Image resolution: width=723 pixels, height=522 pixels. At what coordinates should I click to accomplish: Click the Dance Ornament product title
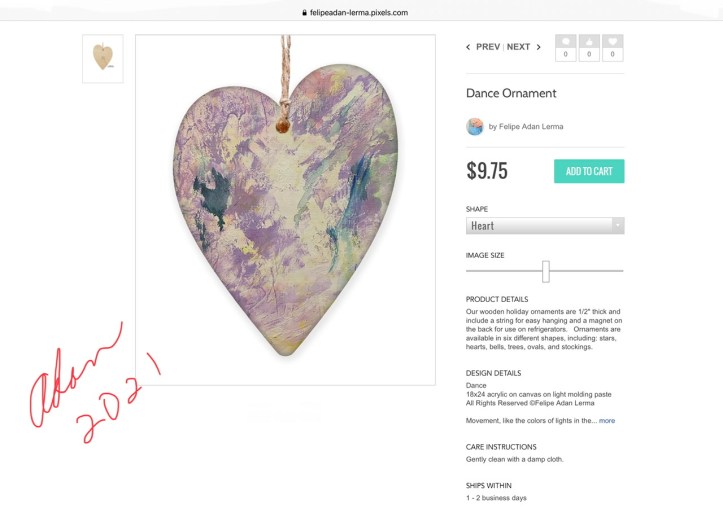(511, 94)
